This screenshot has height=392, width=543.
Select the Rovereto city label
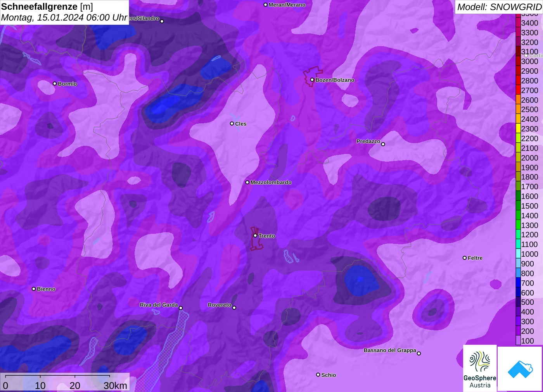pyautogui.click(x=220, y=305)
